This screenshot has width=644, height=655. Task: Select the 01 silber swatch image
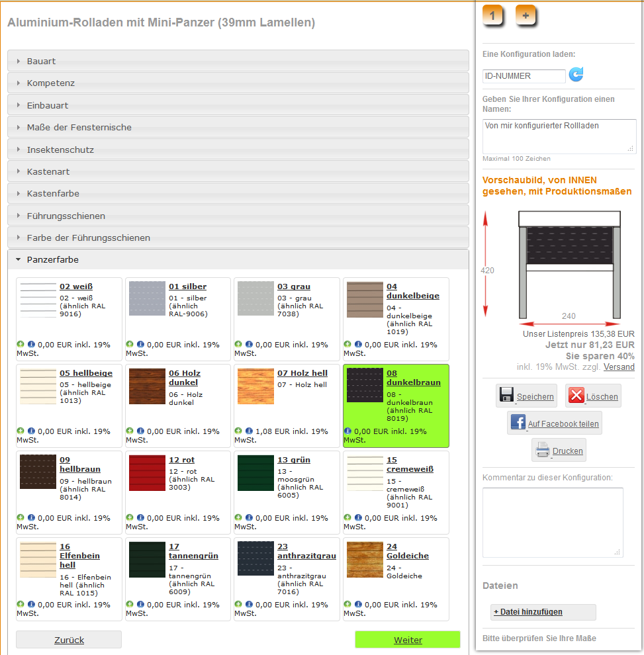(x=147, y=298)
